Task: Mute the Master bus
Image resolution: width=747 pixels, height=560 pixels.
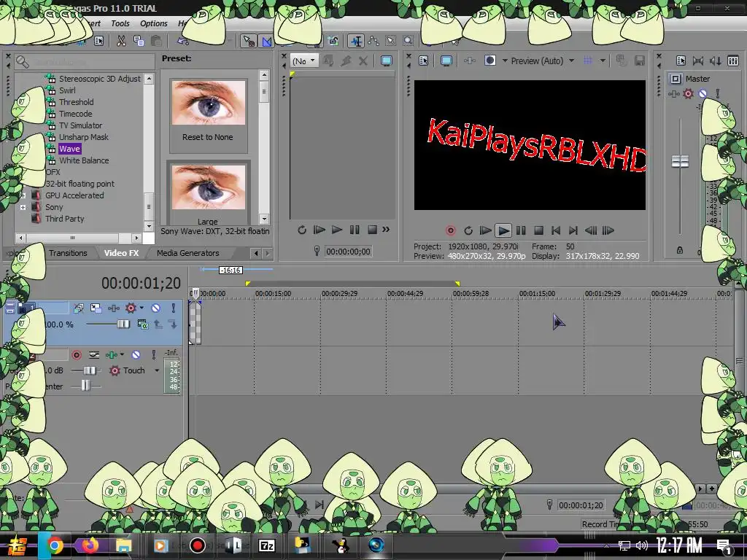Action: click(703, 94)
